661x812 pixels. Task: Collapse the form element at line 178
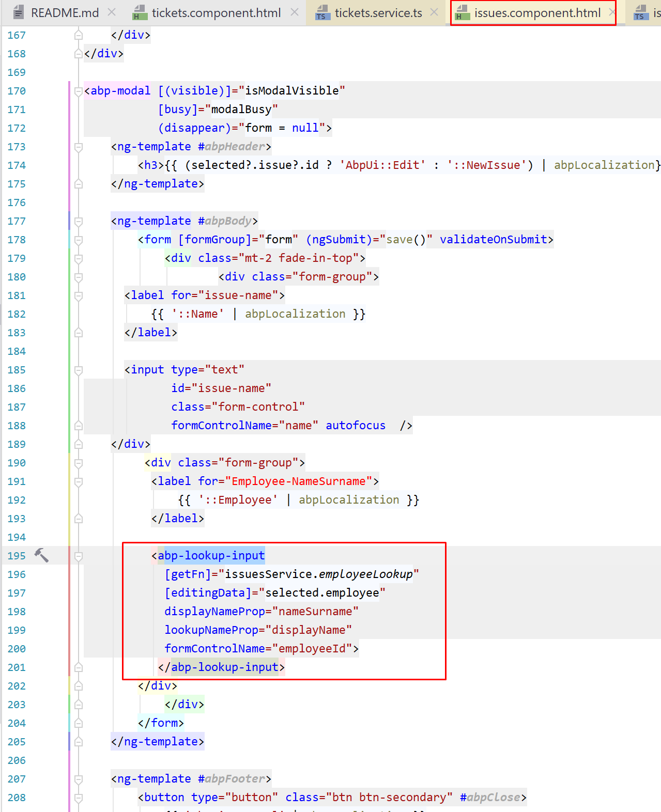click(x=79, y=240)
